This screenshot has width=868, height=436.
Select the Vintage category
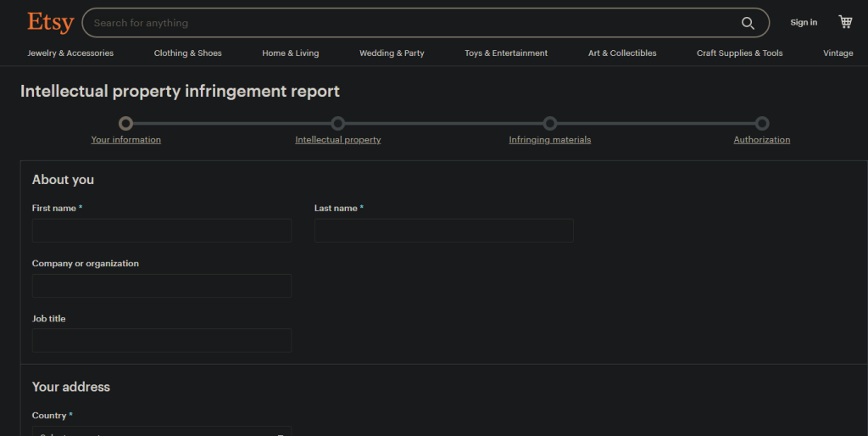pyautogui.click(x=837, y=53)
